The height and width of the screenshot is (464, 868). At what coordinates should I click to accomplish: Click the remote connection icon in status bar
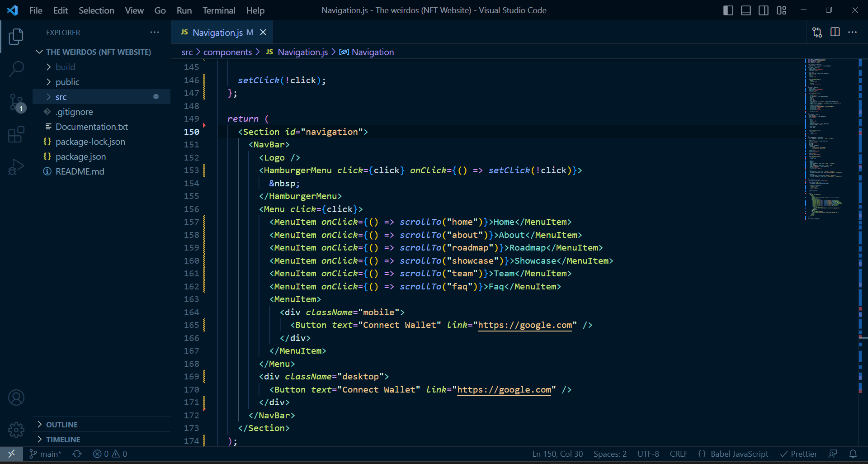(11, 454)
